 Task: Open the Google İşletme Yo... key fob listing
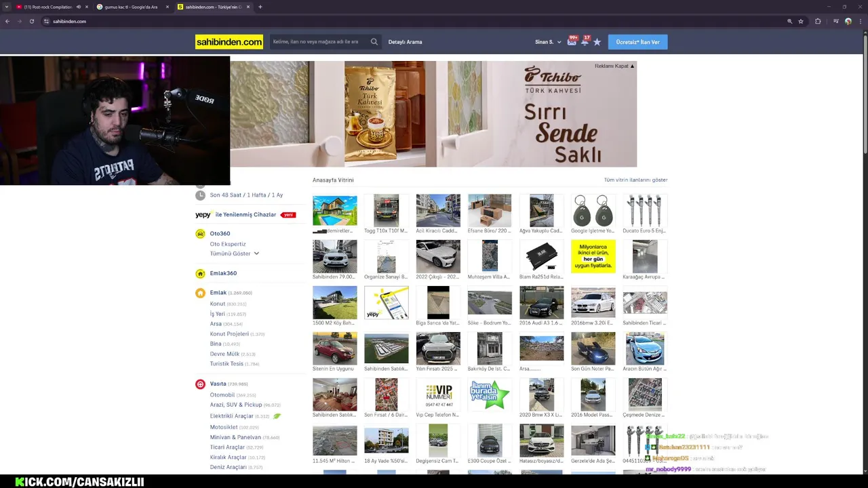pyautogui.click(x=593, y=211)
